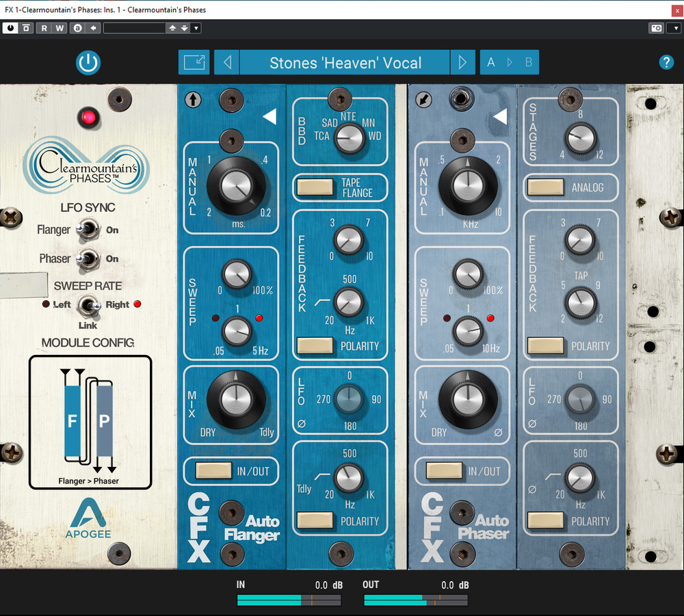
Task: Click the Apogee logo
Action: click(88, 518)
